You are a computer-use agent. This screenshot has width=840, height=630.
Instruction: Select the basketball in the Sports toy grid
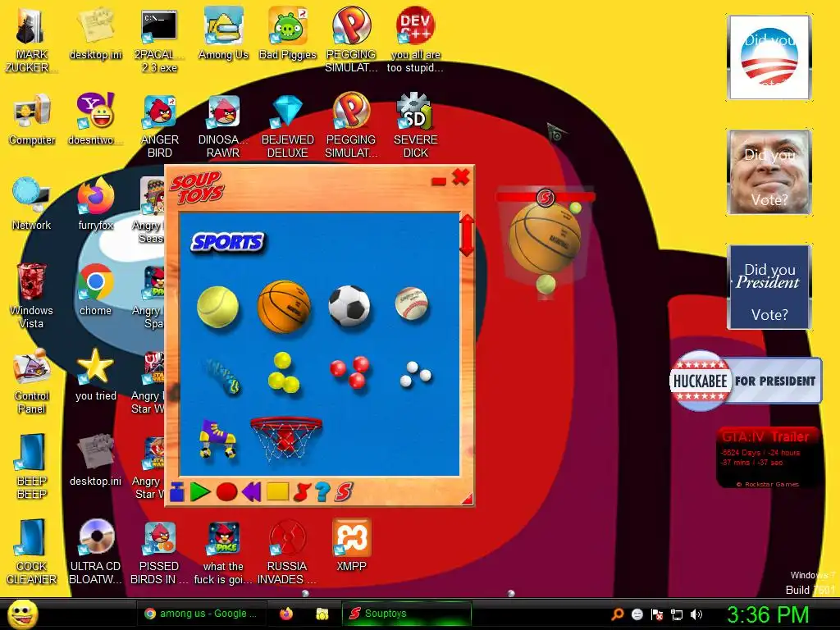pyautogui.click(x=284, y=307)
